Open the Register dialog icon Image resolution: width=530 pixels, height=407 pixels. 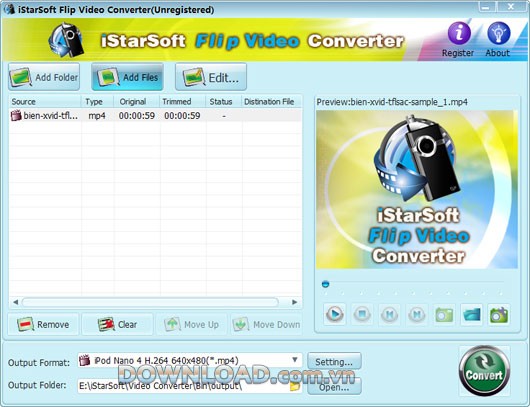tap(459, 33)
